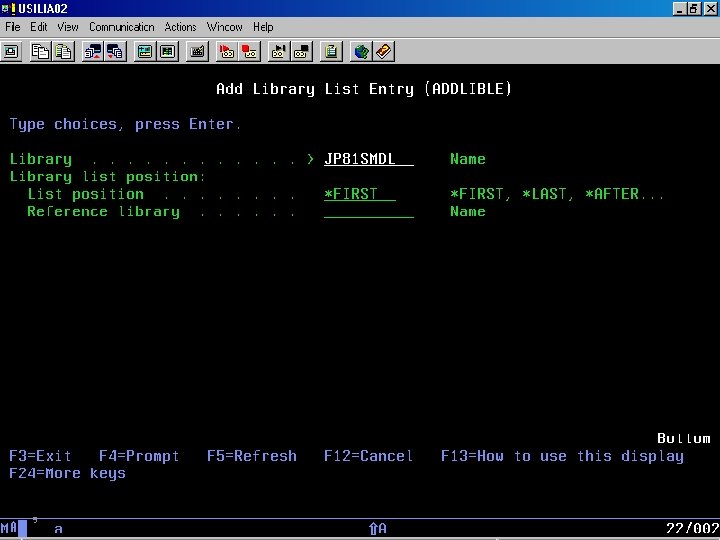Click the 'Type choices, press Enter.' text
Image resolution: width=720 pixels, height=540 pixels.
pyautogui.click(x=125, y=124)
